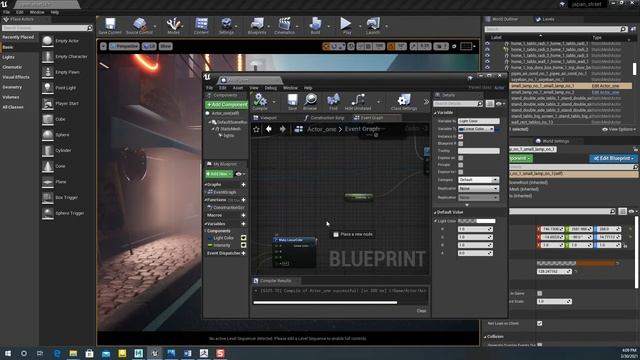
Task: Click Variable Name input field
Action: (478, 121)
